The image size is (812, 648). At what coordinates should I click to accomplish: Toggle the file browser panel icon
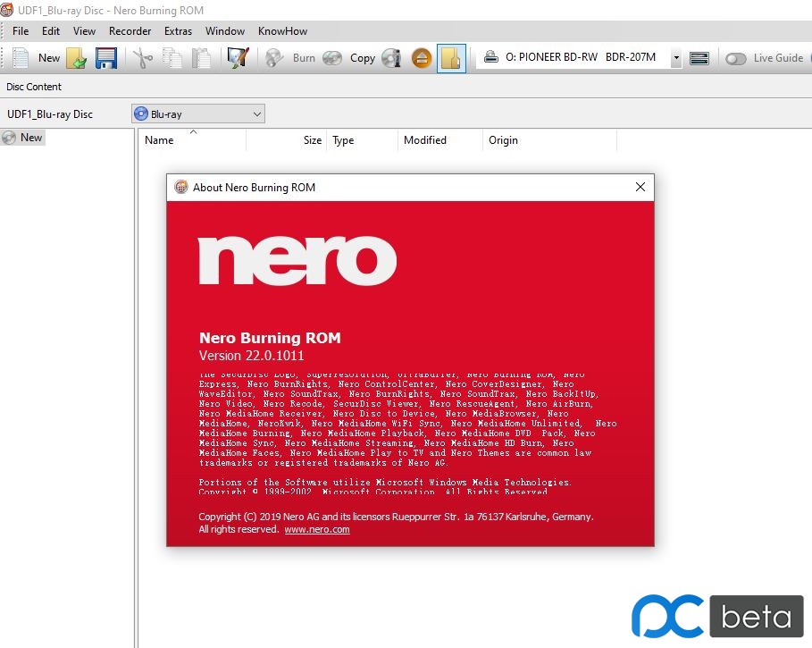pyautogui.click(x=451, y=58)
